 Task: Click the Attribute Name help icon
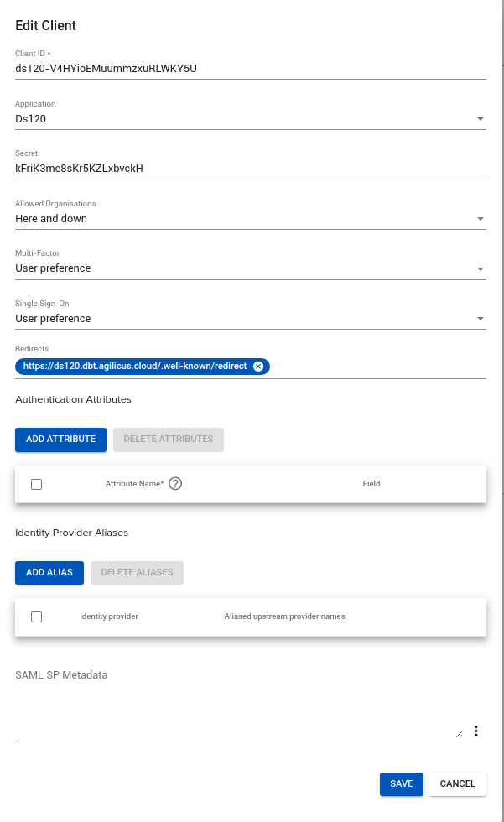(175, 484)
